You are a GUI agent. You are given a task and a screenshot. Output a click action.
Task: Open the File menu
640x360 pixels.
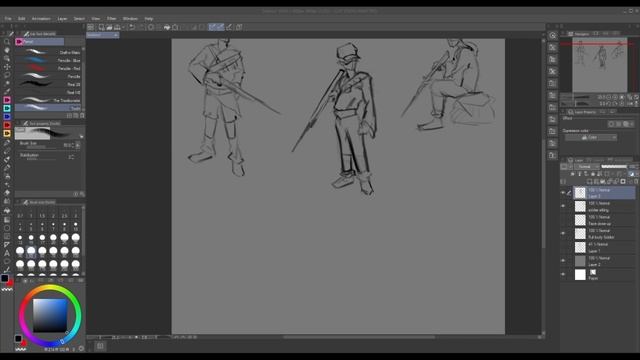[x=8, y=19]
